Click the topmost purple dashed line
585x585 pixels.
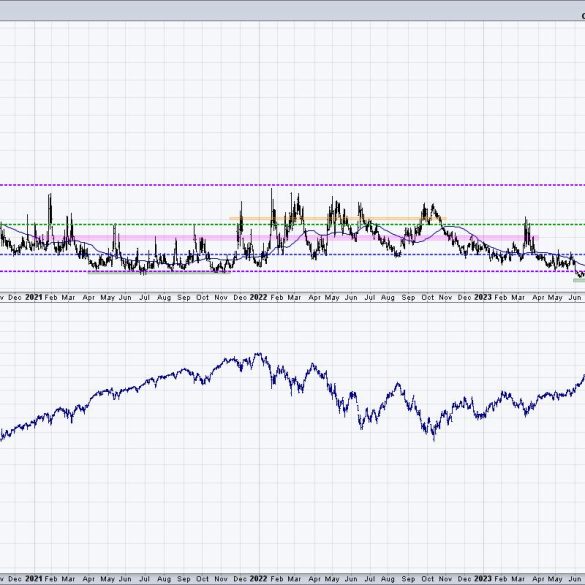click(x=292, y=185)
